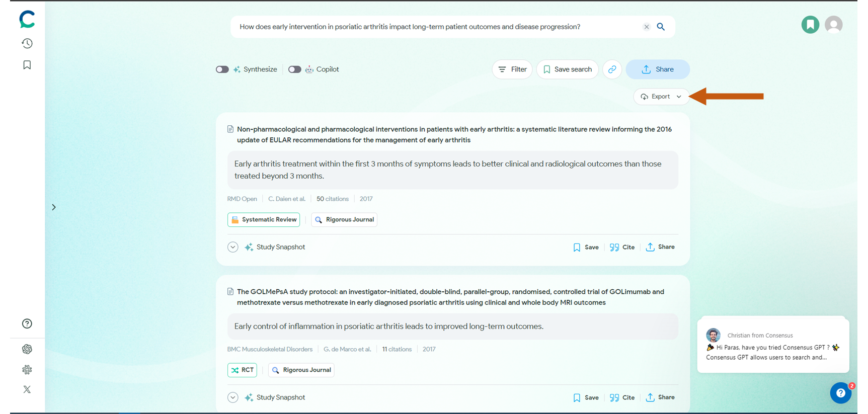
Task: Click document icon beside GOLMePsA title
Action: (x=230, y=292)
